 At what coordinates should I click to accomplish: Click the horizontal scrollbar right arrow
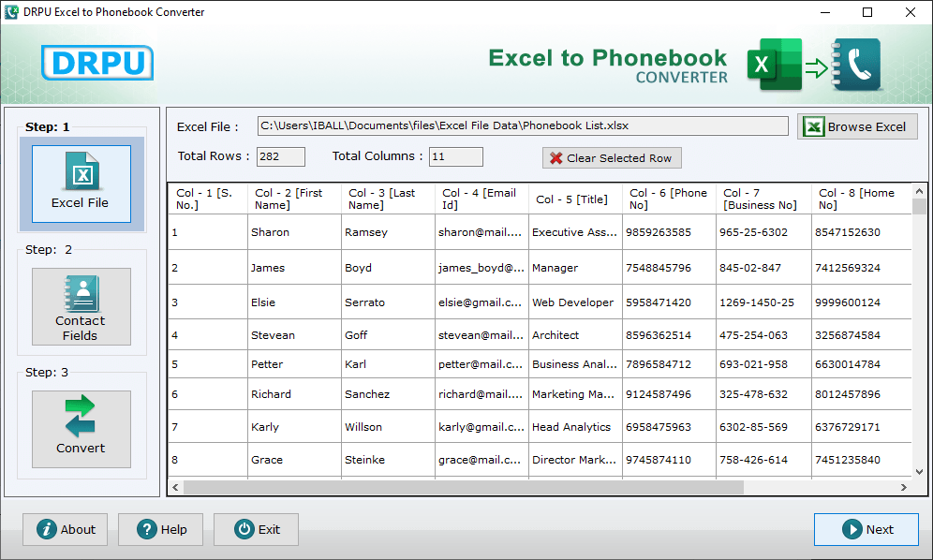(x=904, y=487)
